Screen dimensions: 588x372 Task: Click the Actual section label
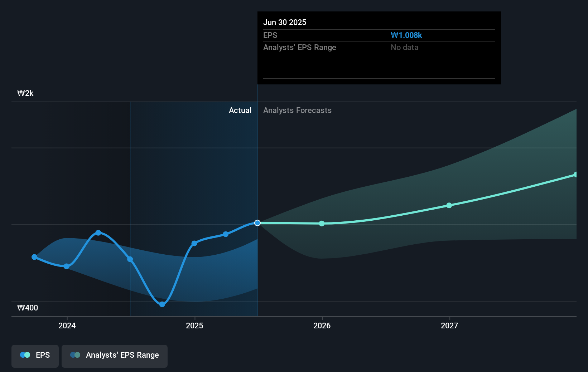coord(240,111)
